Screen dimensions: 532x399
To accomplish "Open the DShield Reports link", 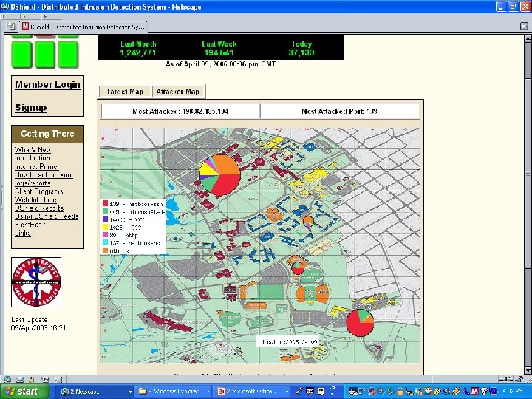I will pos(39,208).
